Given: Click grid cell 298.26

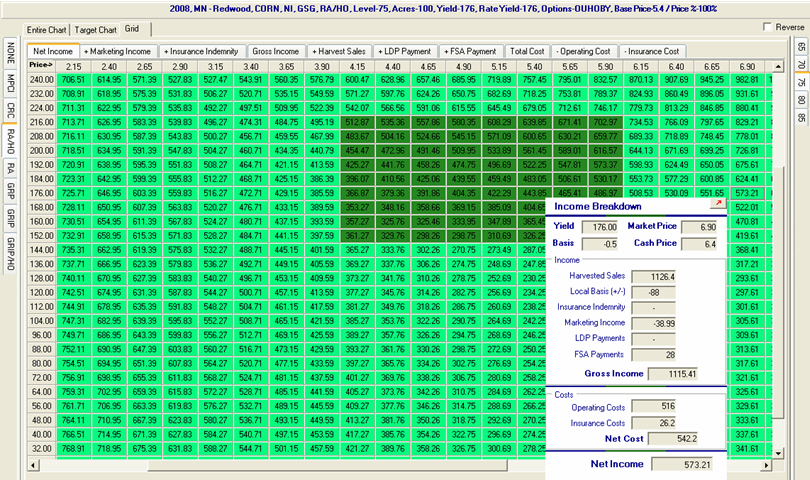Looking at the screenshot, I should (428, 236).
